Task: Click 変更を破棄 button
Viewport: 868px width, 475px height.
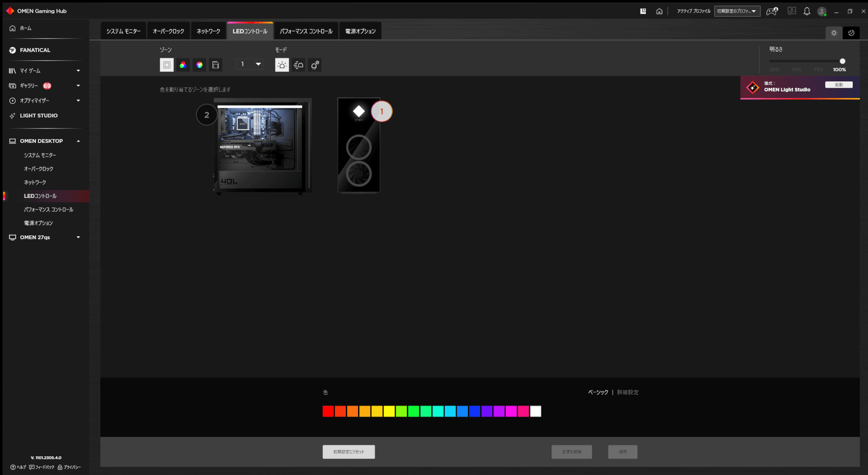Action: click(x=571, y=452)
